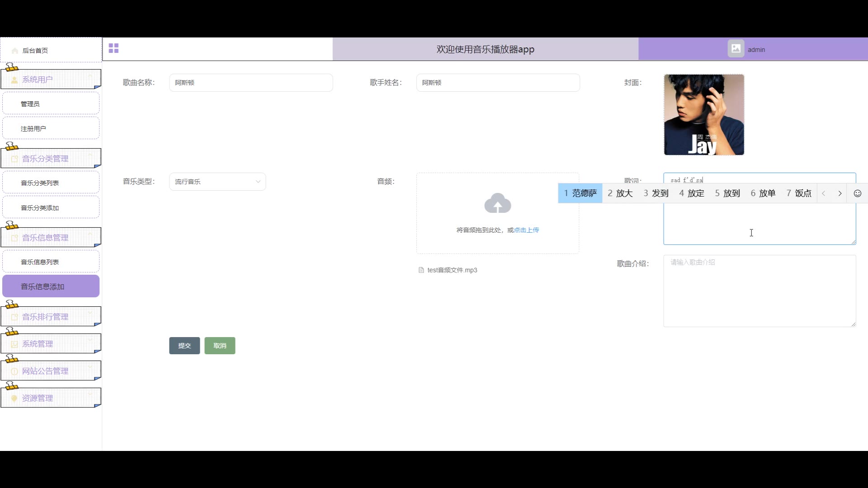Click the test音频文件.mp3 file entry
868x488 pixels.
[x=452, y=270]
